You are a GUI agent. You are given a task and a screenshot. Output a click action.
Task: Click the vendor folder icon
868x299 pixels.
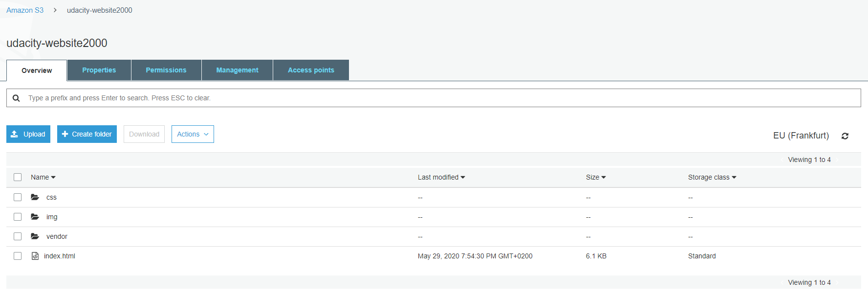(x=35, y=236)
